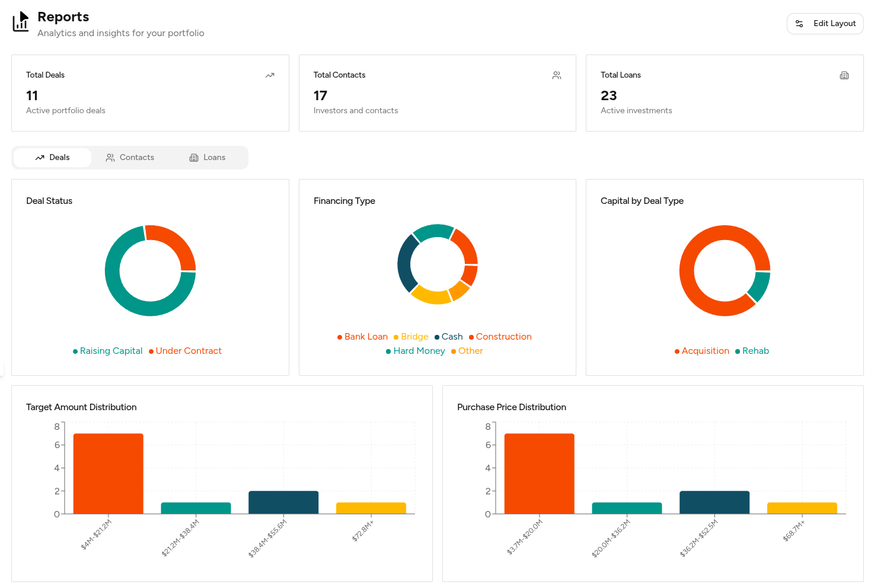Click the Reports chart logo icon
Screen dimensions: 871x588
pyautogui.click(x=21, y=21)
